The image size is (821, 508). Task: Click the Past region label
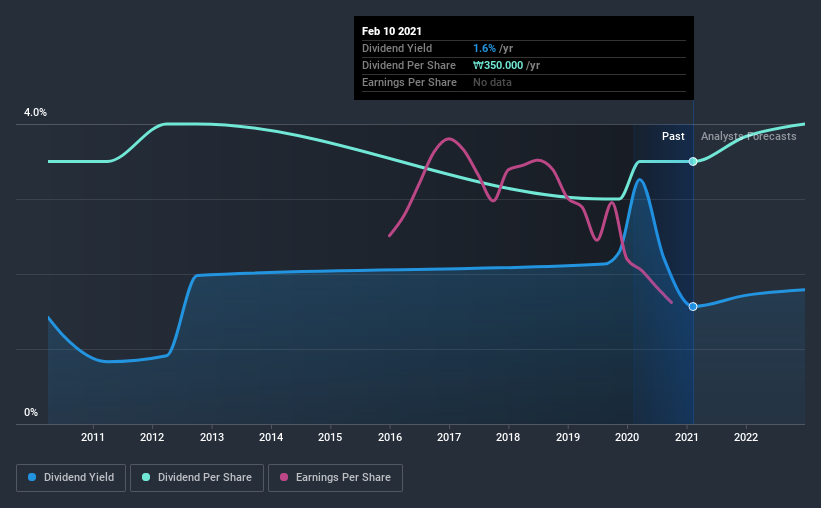click(x=673, y=136)
